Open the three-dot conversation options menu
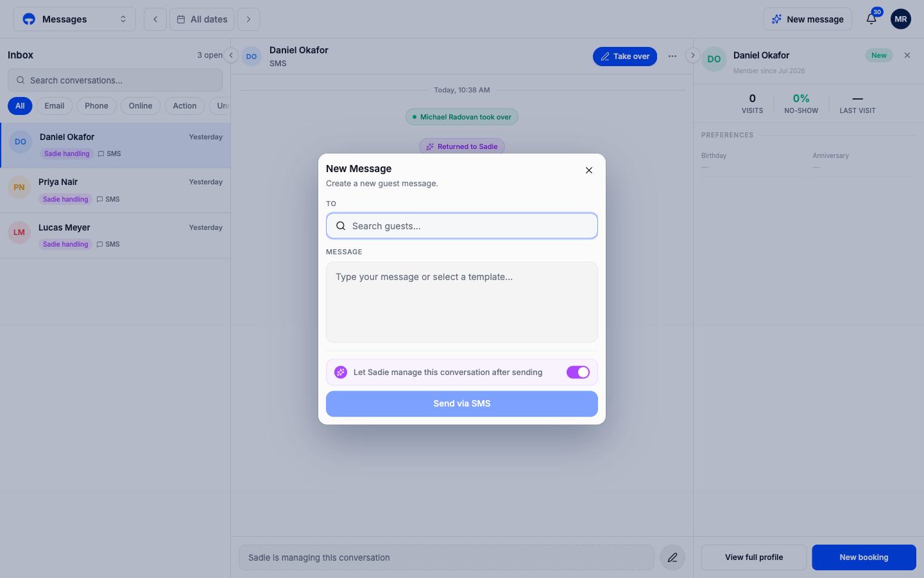Viewport: 924px width, 578px height. point(672,57)
